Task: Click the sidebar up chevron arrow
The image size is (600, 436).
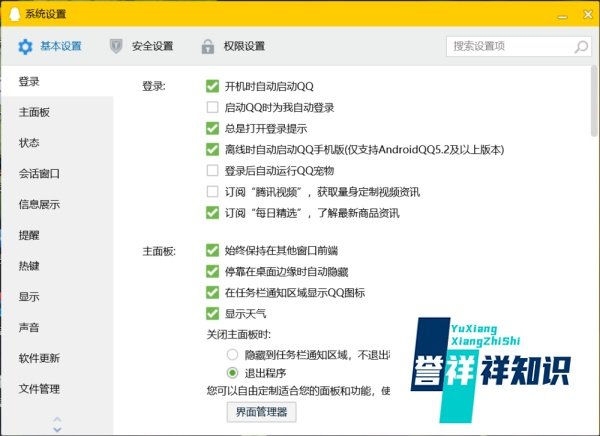Action: tap(57, 420)
